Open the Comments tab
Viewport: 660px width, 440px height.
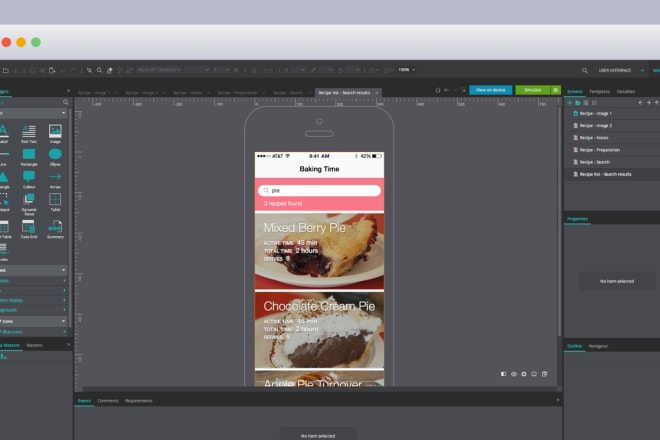coord(108,401)
